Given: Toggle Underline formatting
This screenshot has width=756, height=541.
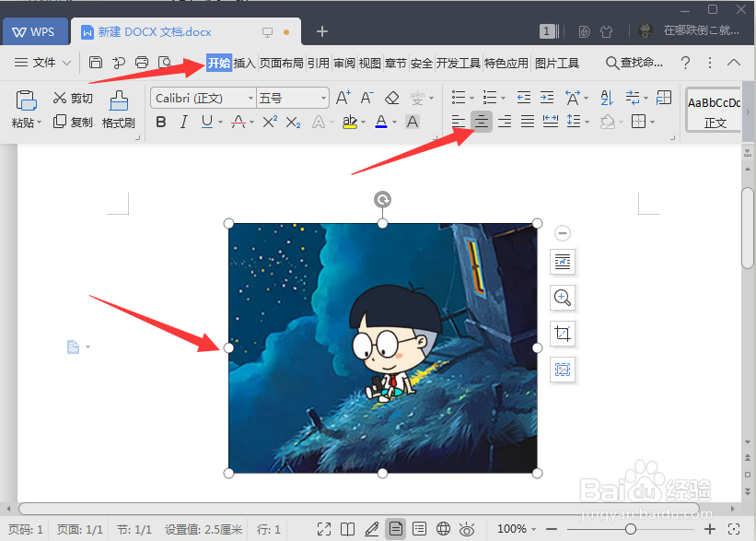Looking at the screenshot, I should coord(207,122).
